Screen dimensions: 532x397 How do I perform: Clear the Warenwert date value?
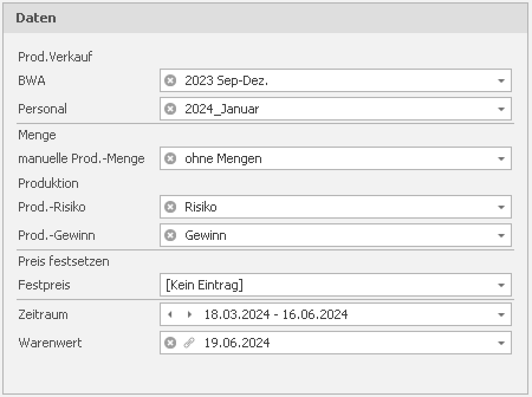(x=170, y=343)
